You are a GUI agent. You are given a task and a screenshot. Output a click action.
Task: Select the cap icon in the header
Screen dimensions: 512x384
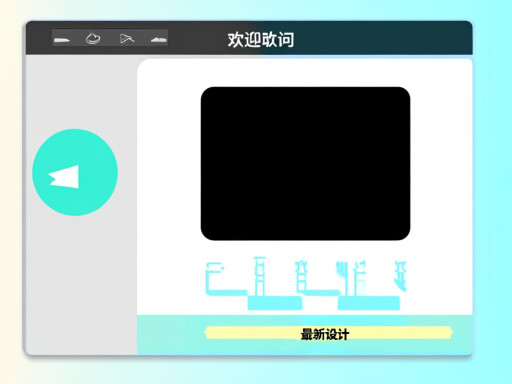click(93, 38)
